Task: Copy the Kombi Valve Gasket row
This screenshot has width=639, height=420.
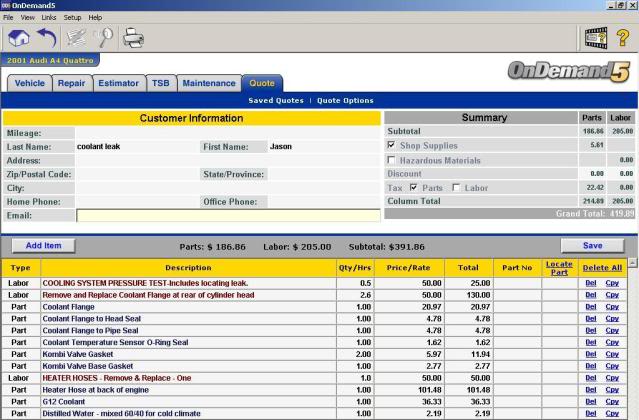Action: click(x=612, y=354)
